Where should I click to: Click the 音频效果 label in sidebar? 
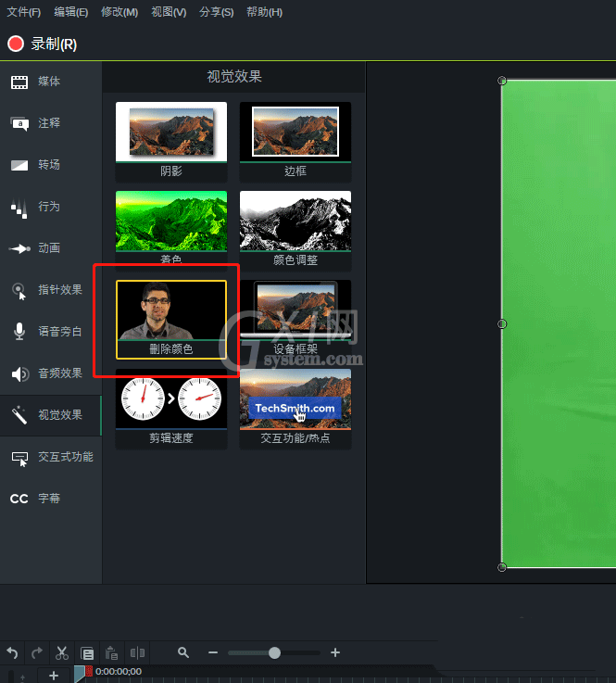(60, 373)
